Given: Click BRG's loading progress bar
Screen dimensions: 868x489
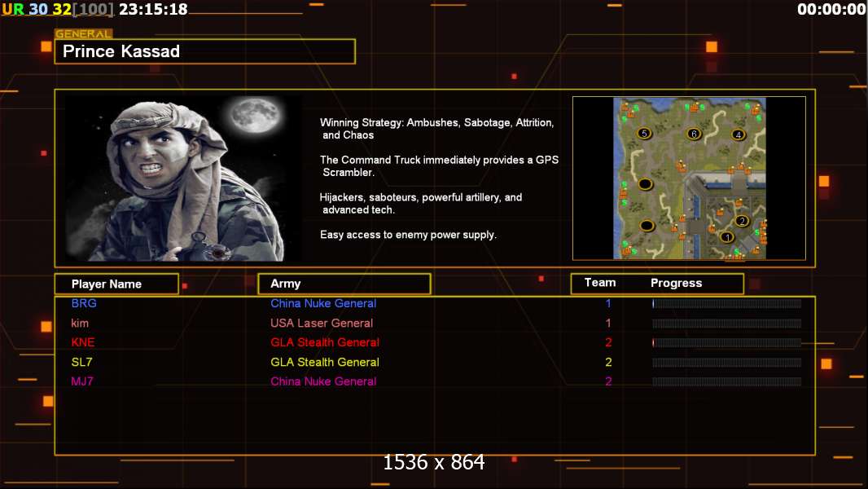Looking at the screenshot, I should click(x=727, y=303).
